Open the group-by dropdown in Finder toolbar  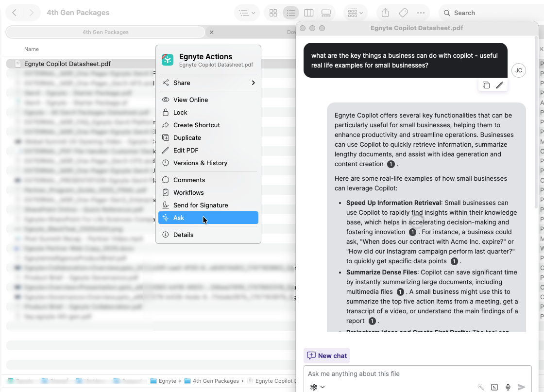point(355,13)
